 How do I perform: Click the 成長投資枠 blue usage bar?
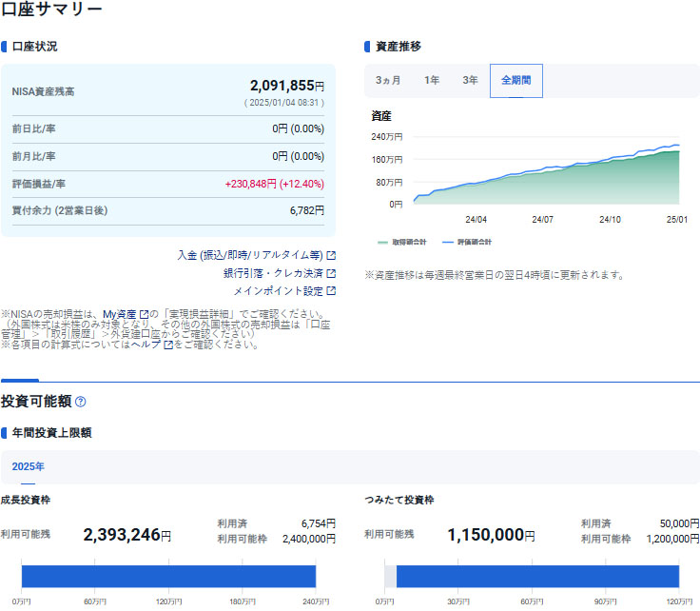168,577
